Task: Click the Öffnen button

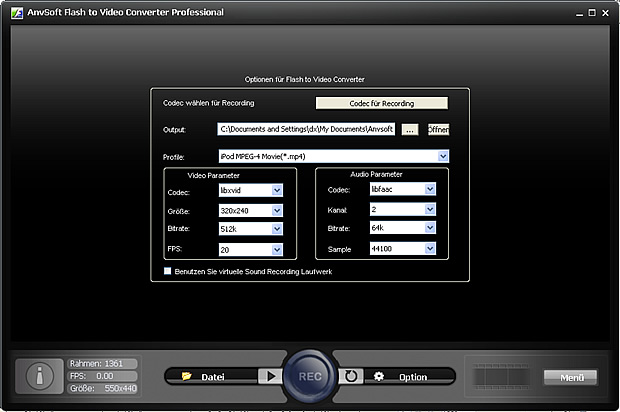Action: coord(439,129)
